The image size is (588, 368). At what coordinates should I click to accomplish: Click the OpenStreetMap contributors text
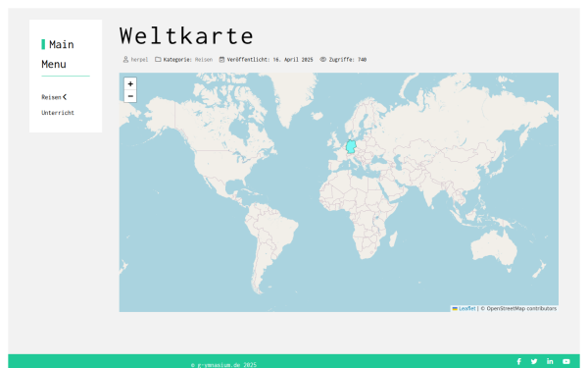[x=521, y=309]
